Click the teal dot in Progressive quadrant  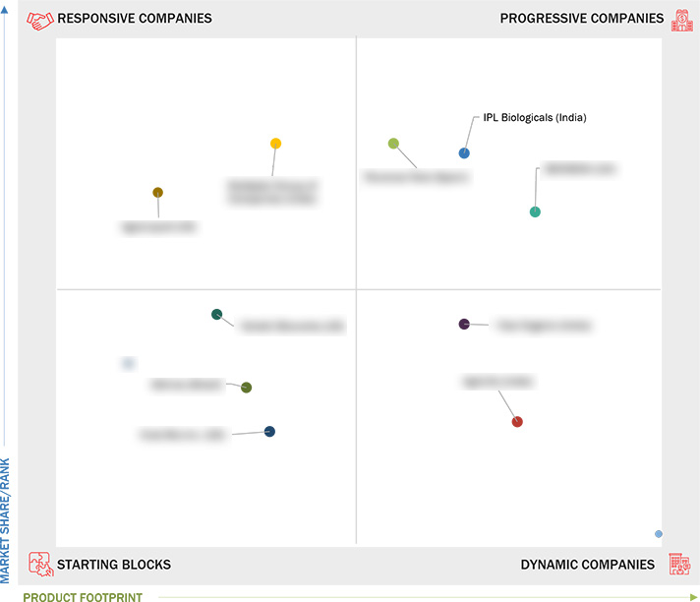pyautogui.click(x=535, y=211)
